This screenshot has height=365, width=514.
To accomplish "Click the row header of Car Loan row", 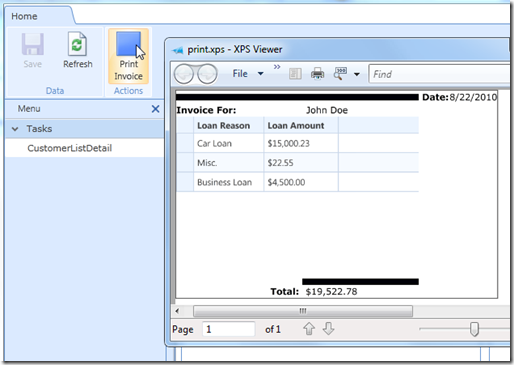I will pyautogui.click(x=185, y=144).
